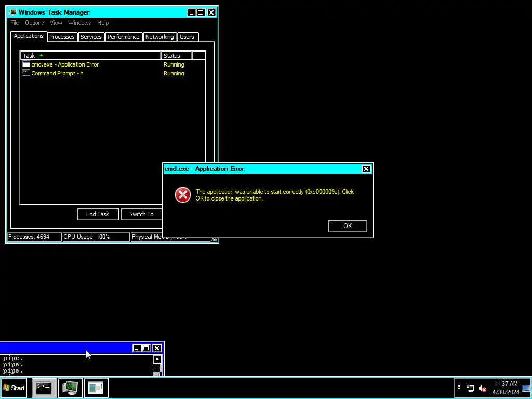Close the Windows Task Manager window
The height and width of the screenshot is (399, 532).
tap(211, 12)
